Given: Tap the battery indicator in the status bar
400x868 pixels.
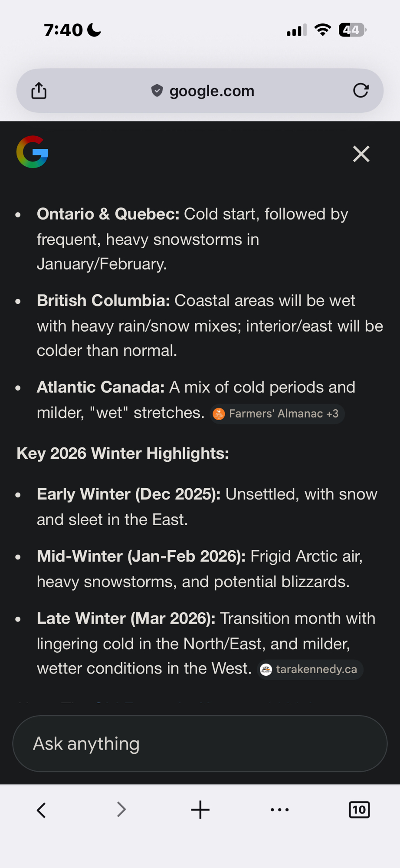Looking at the screenshot, I should tap(352, 30).
